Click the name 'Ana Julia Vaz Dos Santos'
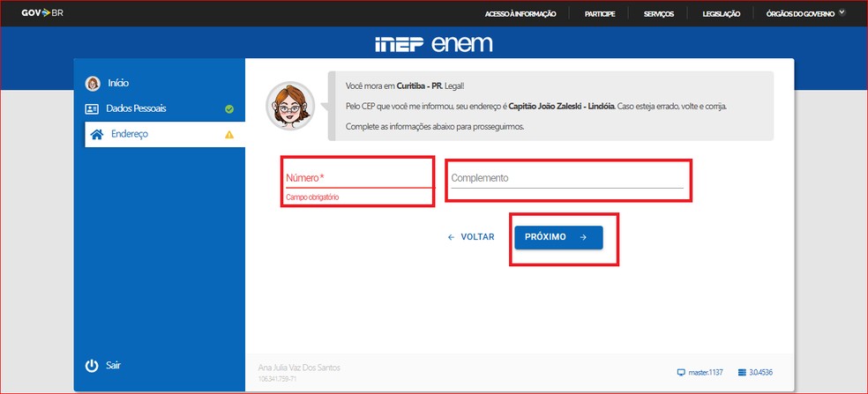868x394 pixels. coord(300,368)
